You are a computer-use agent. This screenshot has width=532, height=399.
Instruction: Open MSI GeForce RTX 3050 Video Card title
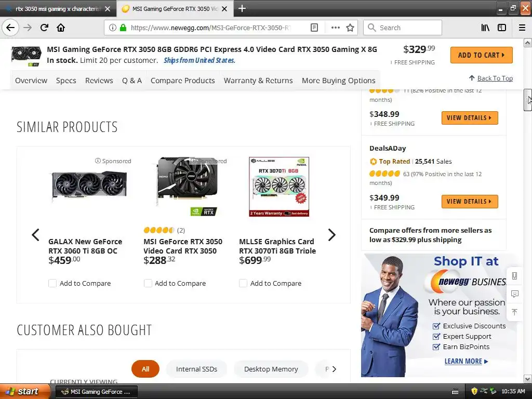(183, 246)
